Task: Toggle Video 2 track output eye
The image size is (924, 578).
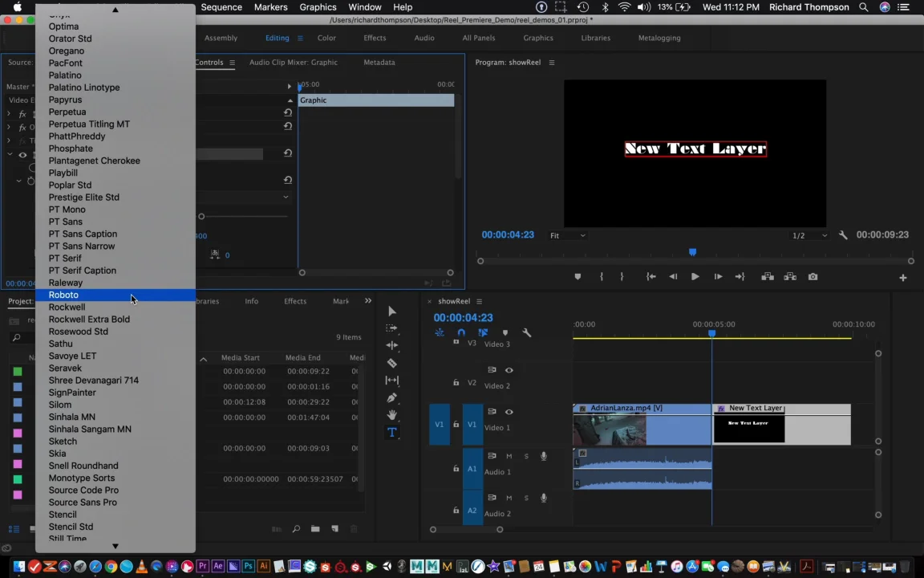Action: coord(509,370)
